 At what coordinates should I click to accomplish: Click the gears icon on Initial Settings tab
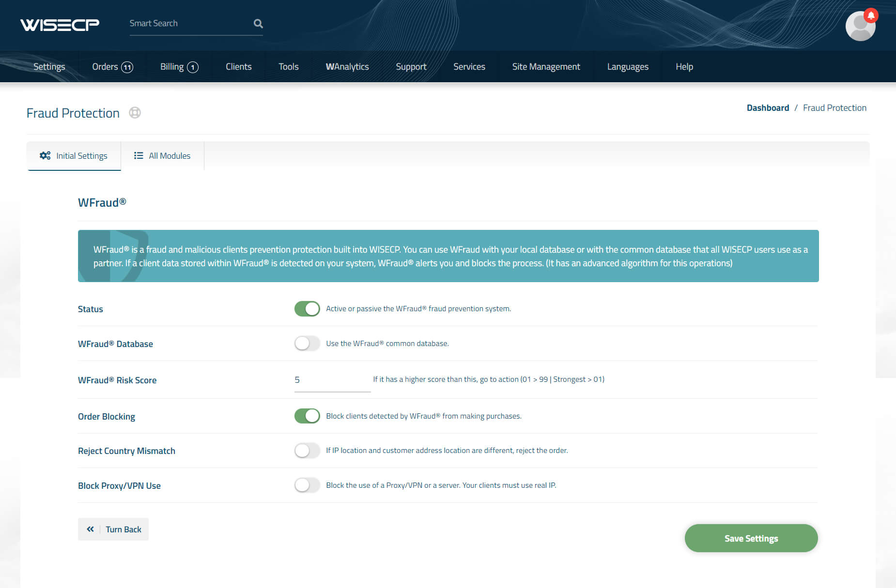(x=45, y=155)
